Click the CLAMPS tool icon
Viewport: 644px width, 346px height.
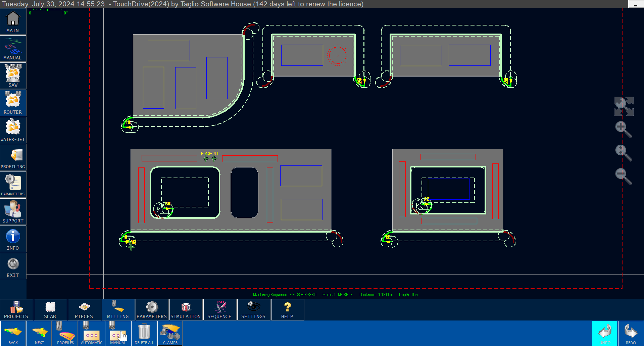click(170, 333)
